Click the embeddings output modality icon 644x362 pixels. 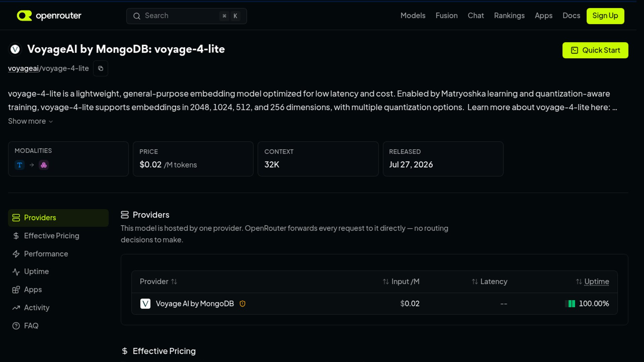(x=44, y=165)
